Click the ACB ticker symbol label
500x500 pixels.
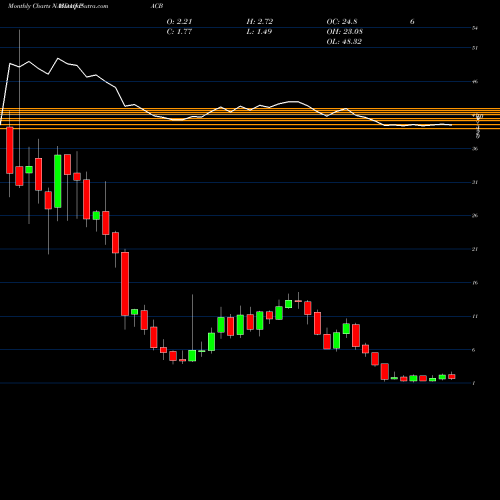pos(157,6)
